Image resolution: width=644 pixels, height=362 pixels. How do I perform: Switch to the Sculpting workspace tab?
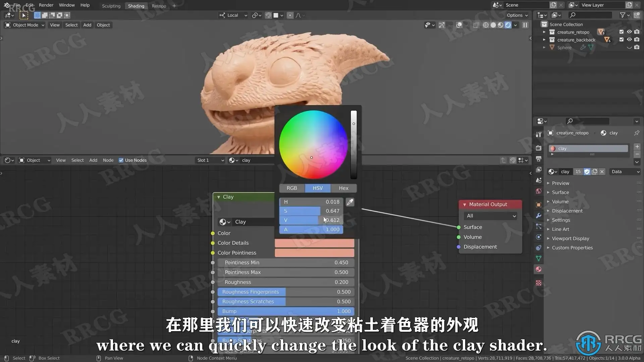coord(111,6)
